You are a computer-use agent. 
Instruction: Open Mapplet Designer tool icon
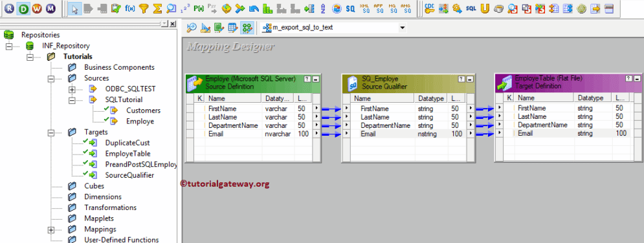click(x=233, y=28)
